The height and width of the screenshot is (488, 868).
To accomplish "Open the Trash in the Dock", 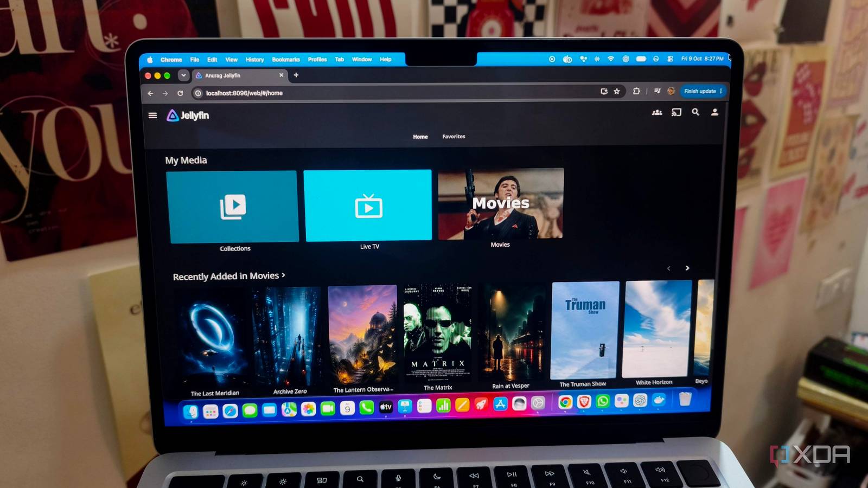I will coord(685,399).
